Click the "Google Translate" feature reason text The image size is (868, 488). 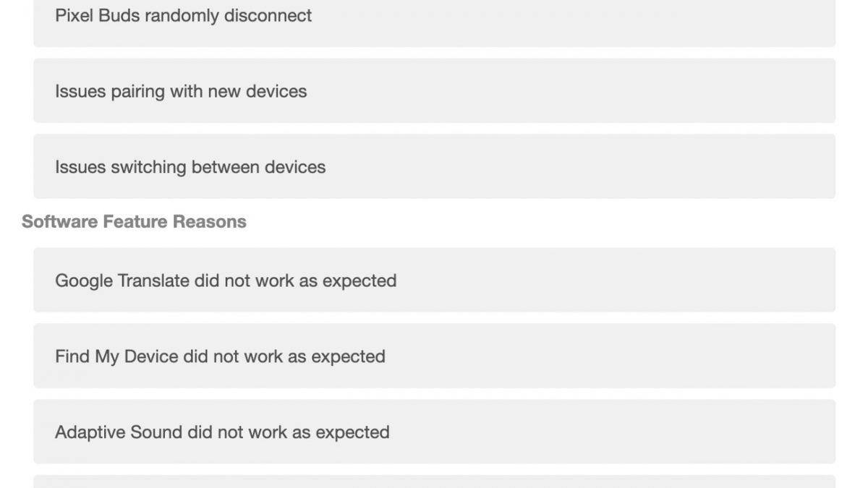[x=226, y=281]
